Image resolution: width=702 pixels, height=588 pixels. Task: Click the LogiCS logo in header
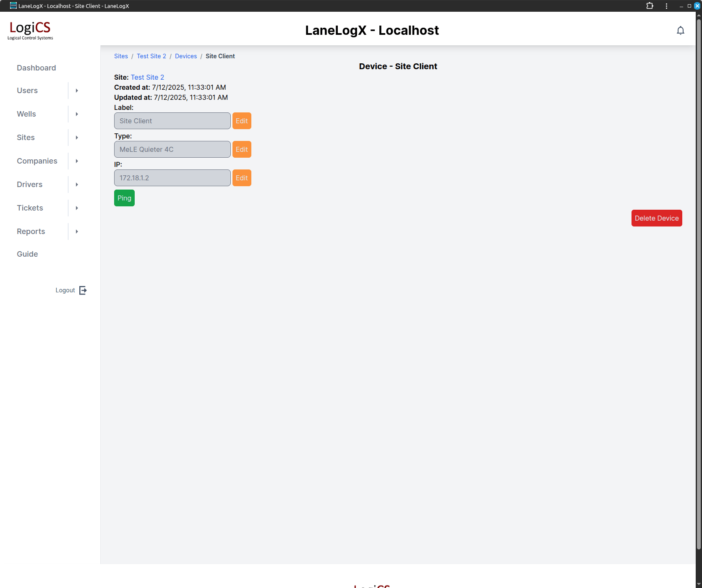[x=30, y=30]
